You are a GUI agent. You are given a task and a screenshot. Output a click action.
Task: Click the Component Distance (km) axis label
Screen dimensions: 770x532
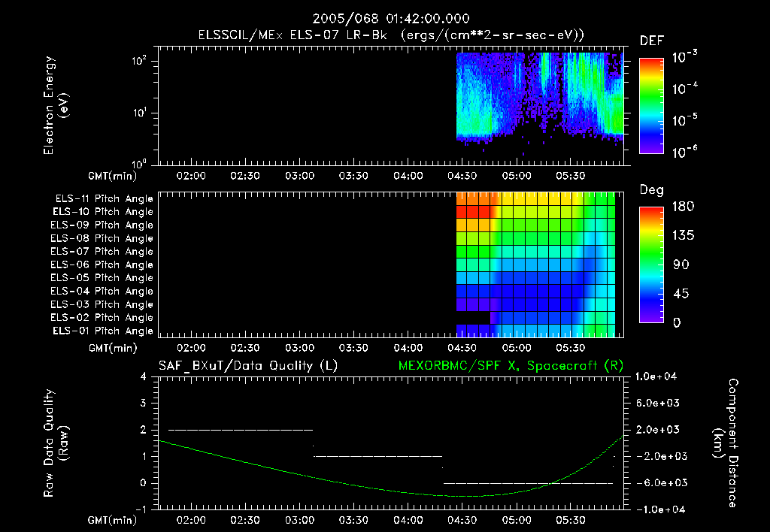click(726, 443)
